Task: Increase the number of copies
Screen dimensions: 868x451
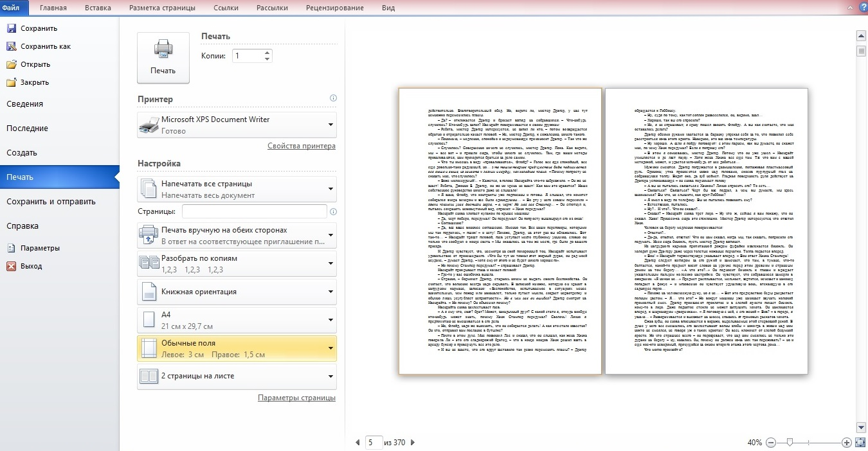Action: pyautogui.click(x=267, y=53)
